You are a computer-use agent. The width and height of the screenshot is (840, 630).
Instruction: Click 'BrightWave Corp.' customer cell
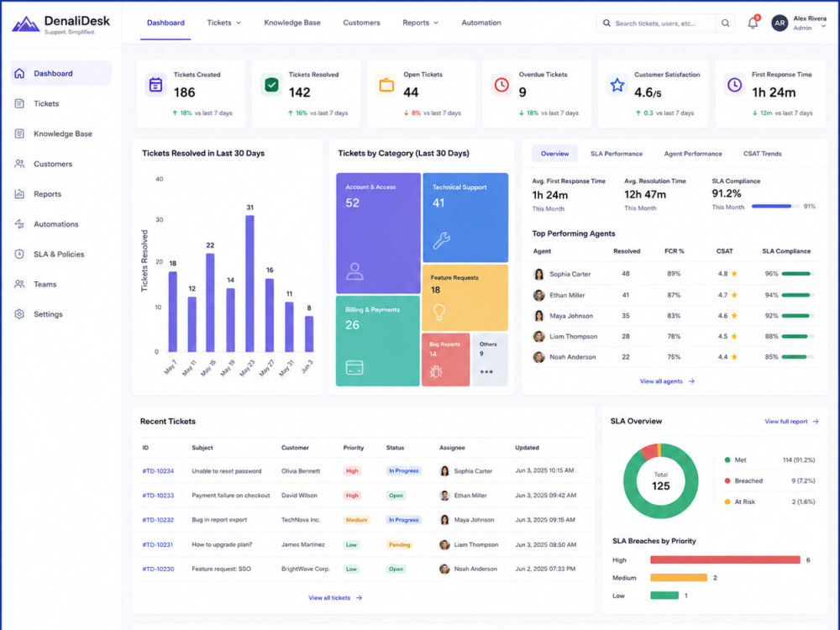point(306,569)
